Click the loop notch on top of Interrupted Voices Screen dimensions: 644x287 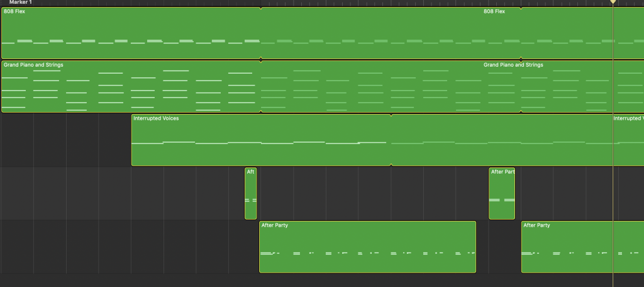pyautogui.click(x=391, y=115)
